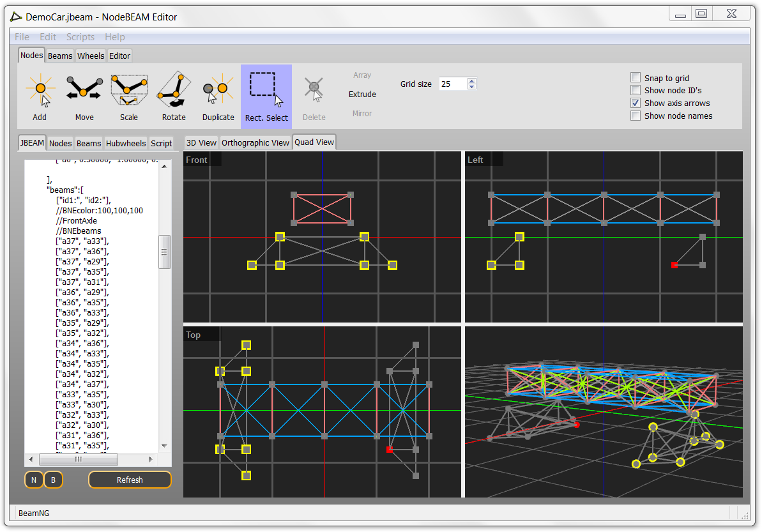The image size is (762, 532).
Task: Click the ["a37", "a33"] beam line
Action: 82,241
